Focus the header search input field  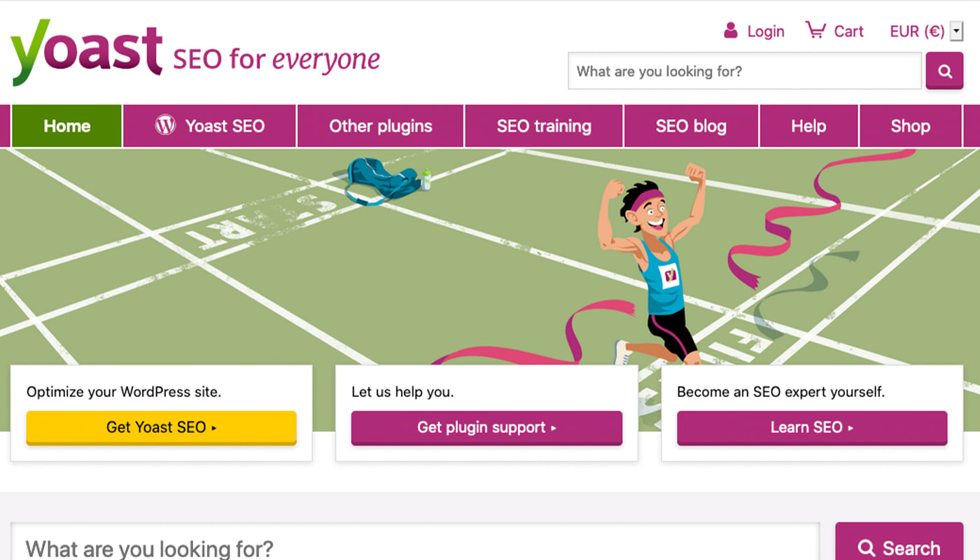744,71
